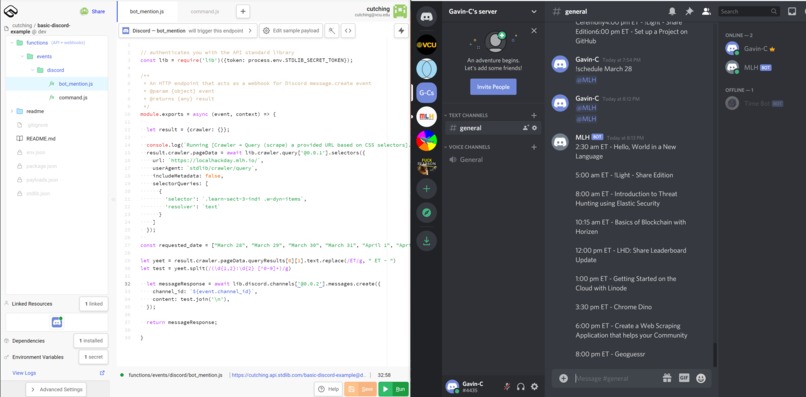Toggle microphone mute in user panel
Screen dimensions: 806x397
[507, 387]
